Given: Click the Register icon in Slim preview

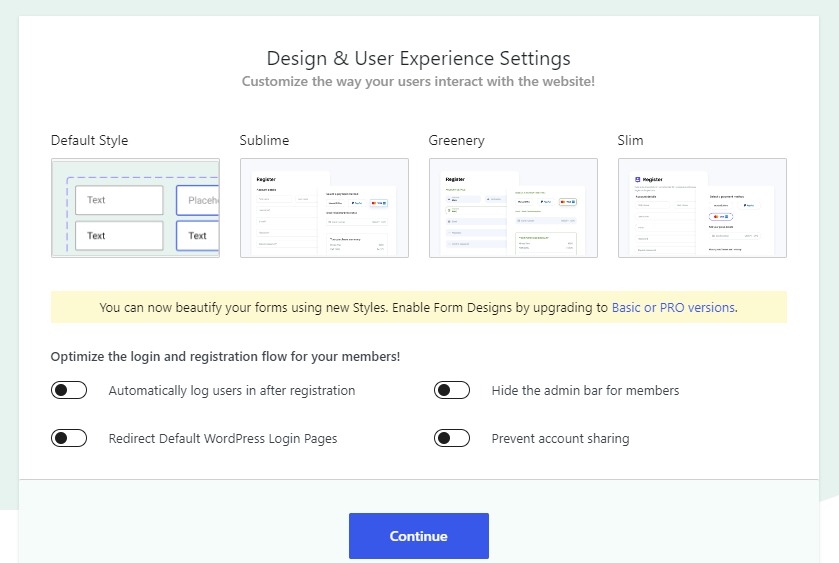Looking at the screenshot, I should (636, 180).
